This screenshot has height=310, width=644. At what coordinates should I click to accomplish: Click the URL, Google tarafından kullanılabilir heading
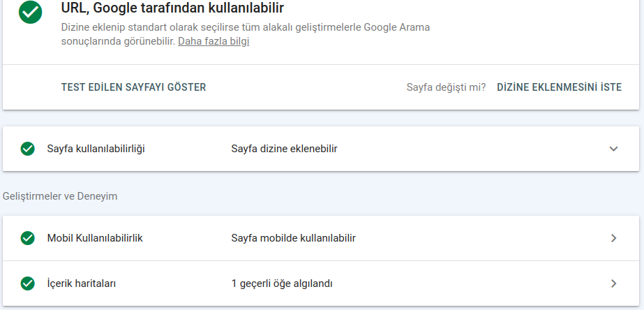[172, 8]
